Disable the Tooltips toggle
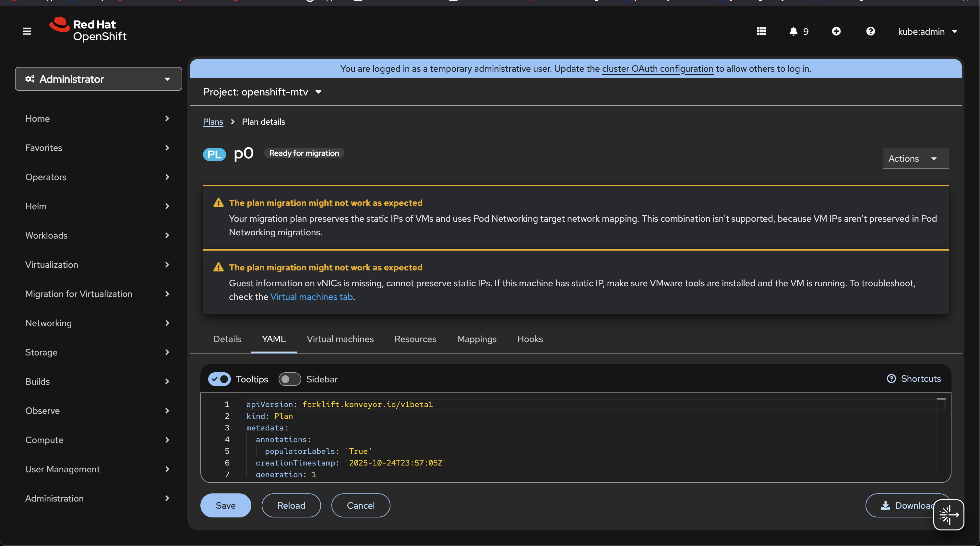 [220, 379]
